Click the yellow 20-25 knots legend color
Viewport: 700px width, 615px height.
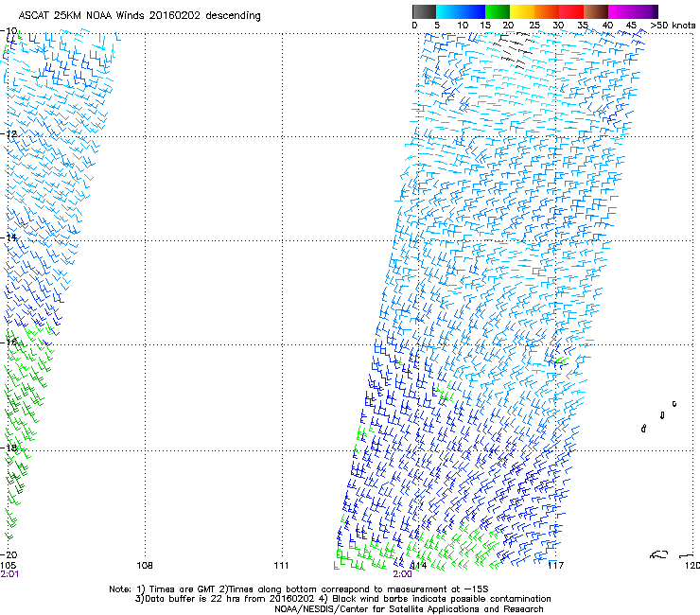pyautogui.click(x=522, y=11)
